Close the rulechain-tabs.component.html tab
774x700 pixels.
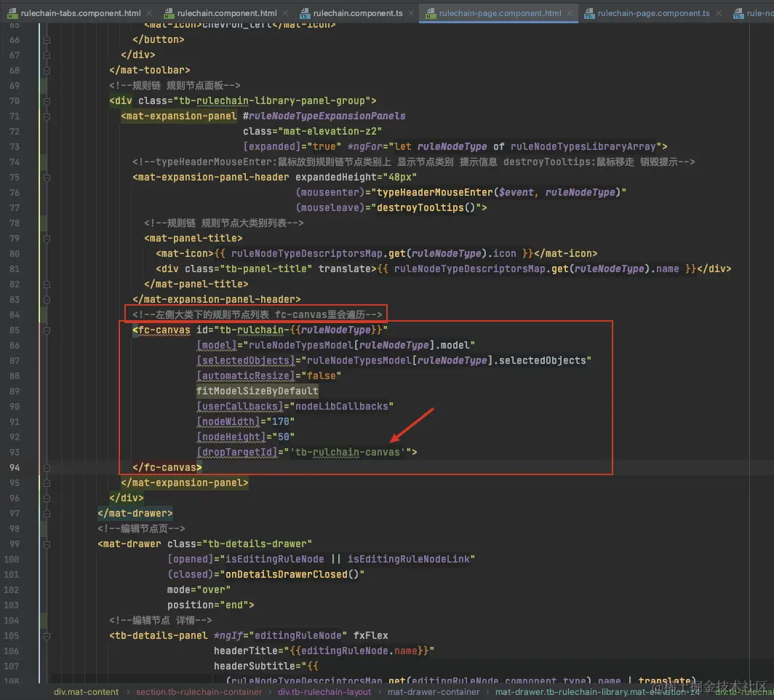pyautogui.click(x=148, y=13)
